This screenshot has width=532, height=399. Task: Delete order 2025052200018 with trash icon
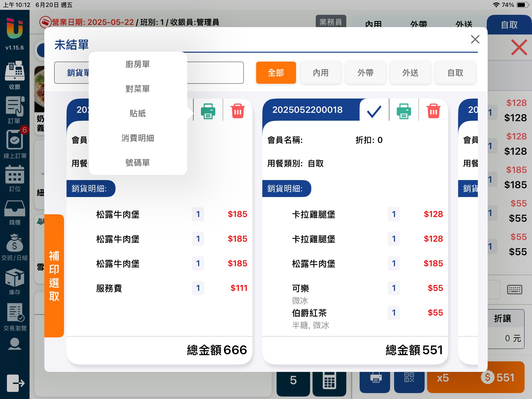tap(433, 111)
